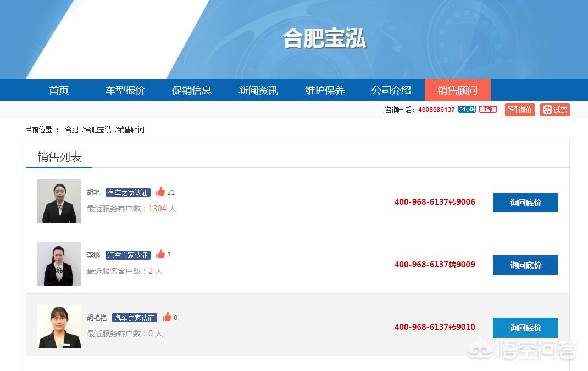588x371 pixels.
Task: Click 李娜's served customer count 2 人
Action: pyautogui.click(x=156, y=271)
